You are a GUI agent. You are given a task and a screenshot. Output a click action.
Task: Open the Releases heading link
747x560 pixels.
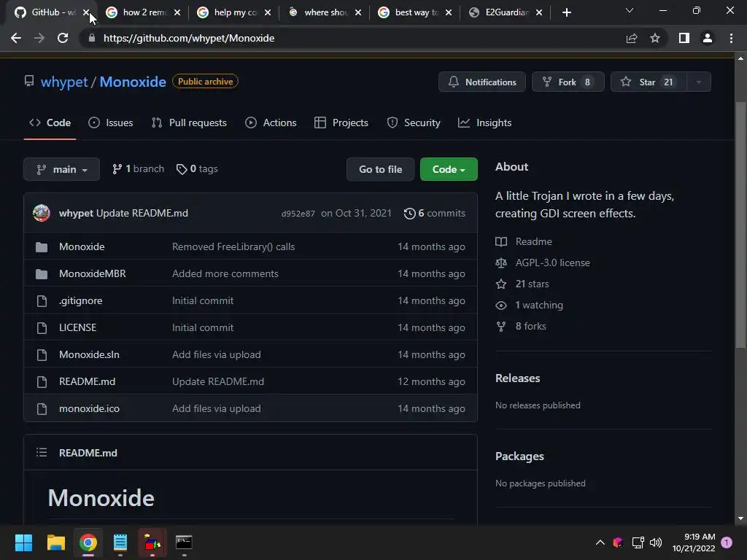click(517, 378)
